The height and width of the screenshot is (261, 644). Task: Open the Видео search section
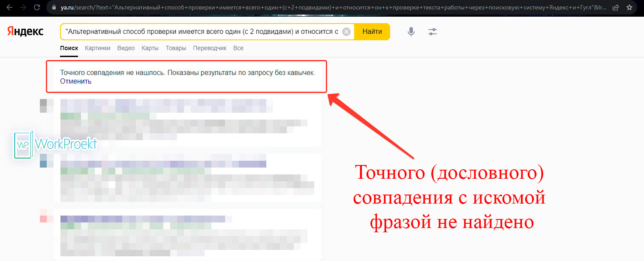coord(126,48)
